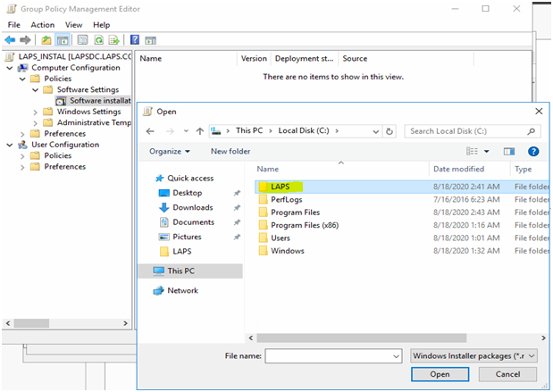Open the View menu
553x392 pixels.
tap(74, 25)
